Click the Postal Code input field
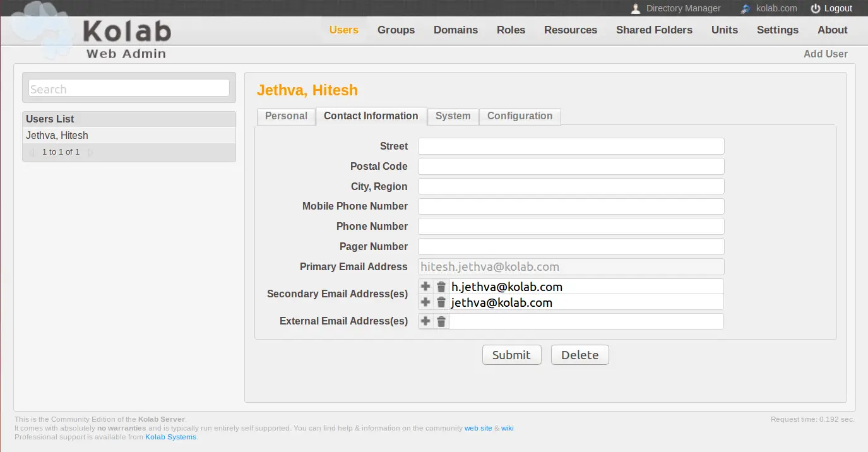868x452 pixels. coord(571,167)
